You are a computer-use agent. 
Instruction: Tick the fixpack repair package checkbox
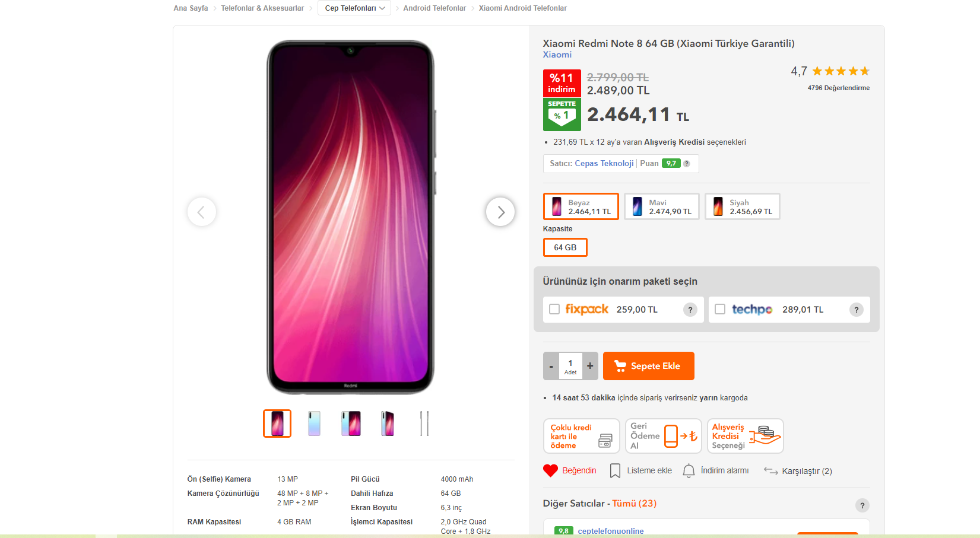(x=554, y=309)
